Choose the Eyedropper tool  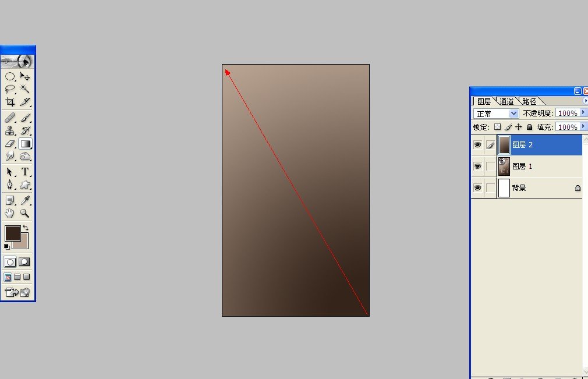[25, 200]
